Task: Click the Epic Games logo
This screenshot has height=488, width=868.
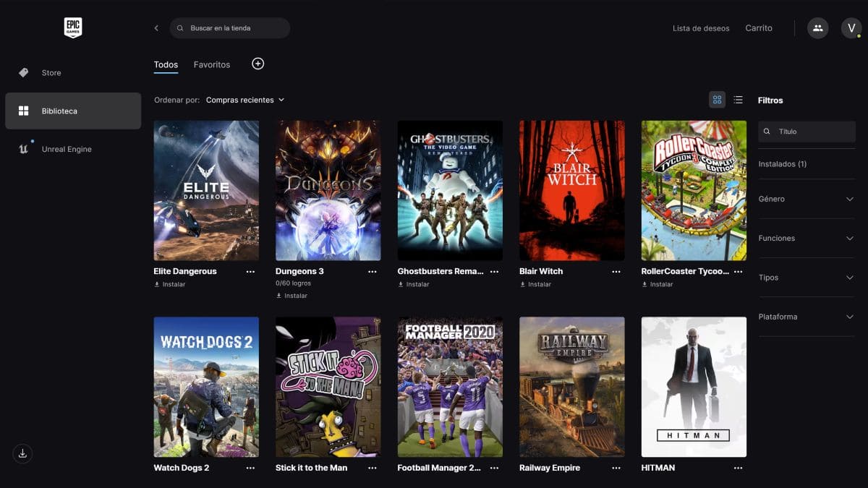Action: point(73,28)
